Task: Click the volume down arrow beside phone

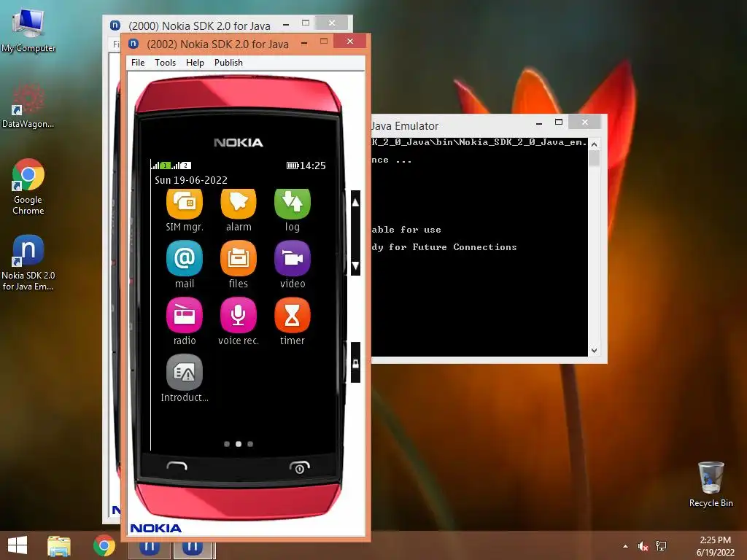Action: click(355, 265)
